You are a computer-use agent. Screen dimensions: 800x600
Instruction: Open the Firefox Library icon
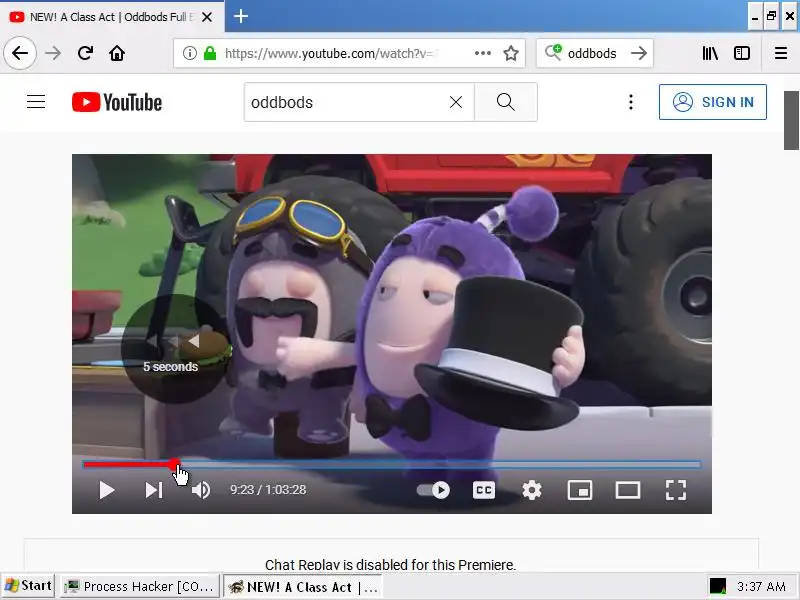pos(710,53)
